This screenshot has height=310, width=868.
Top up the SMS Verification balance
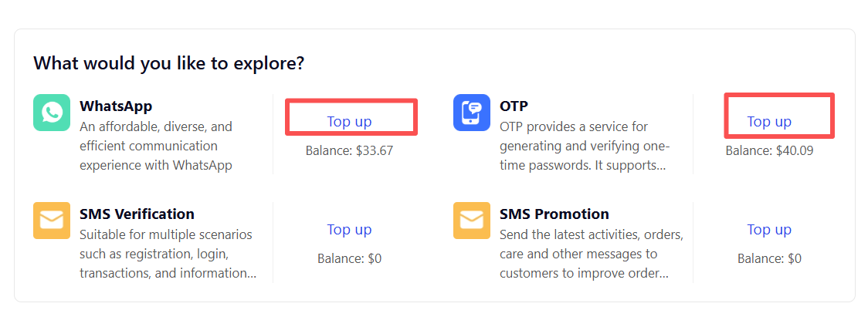[349, 229]
